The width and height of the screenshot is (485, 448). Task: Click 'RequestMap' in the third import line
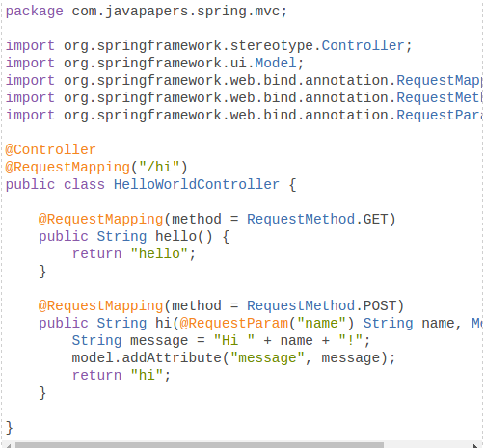439,80
